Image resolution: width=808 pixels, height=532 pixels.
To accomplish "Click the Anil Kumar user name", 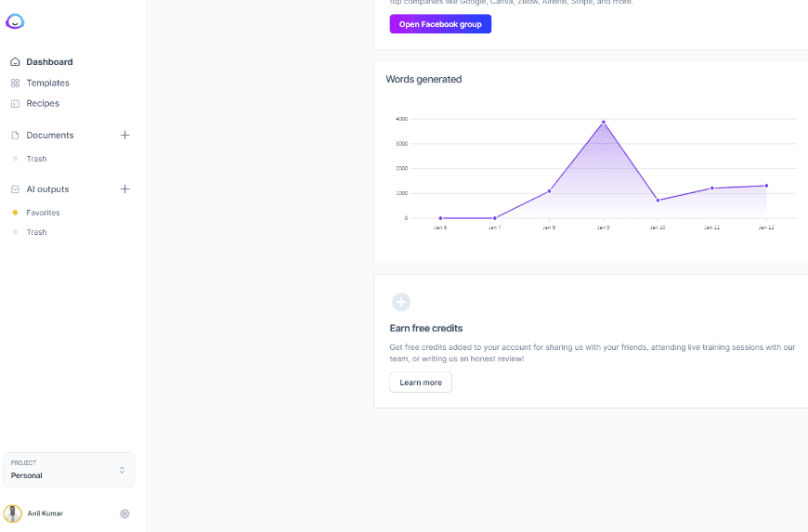I will [46, 513].
